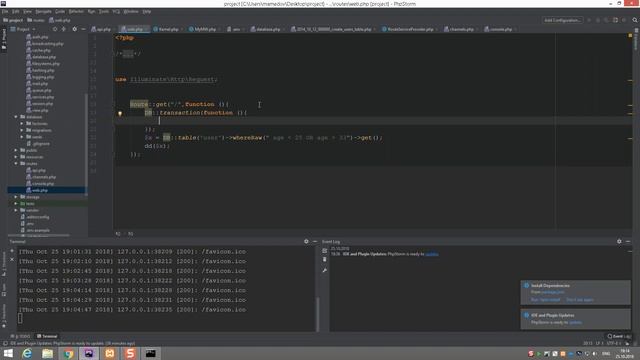The width and height of the screenshot is (640, 360).
Task: Open the Refactor menu
Action: tap(76, 11)
